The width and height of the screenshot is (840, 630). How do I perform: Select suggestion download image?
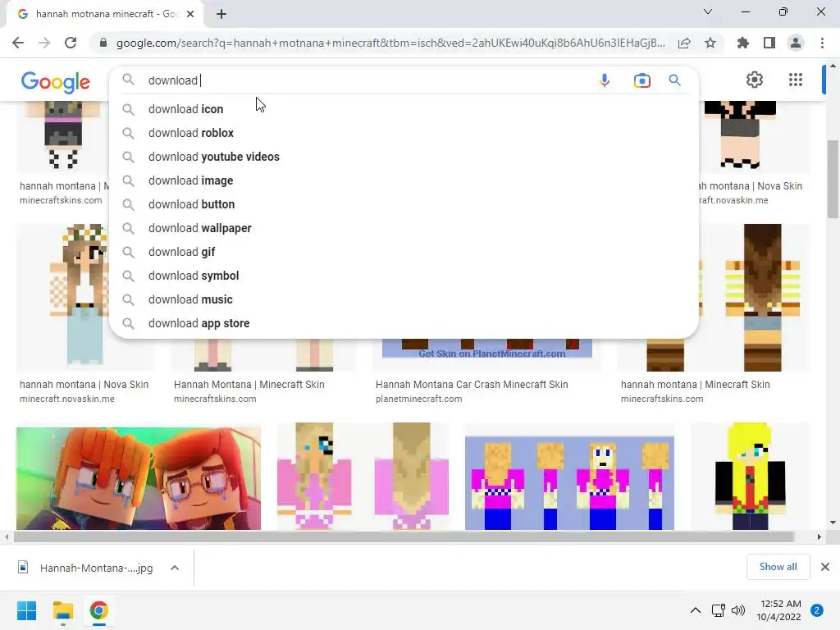pyautogui.click(x=404, y=180)
